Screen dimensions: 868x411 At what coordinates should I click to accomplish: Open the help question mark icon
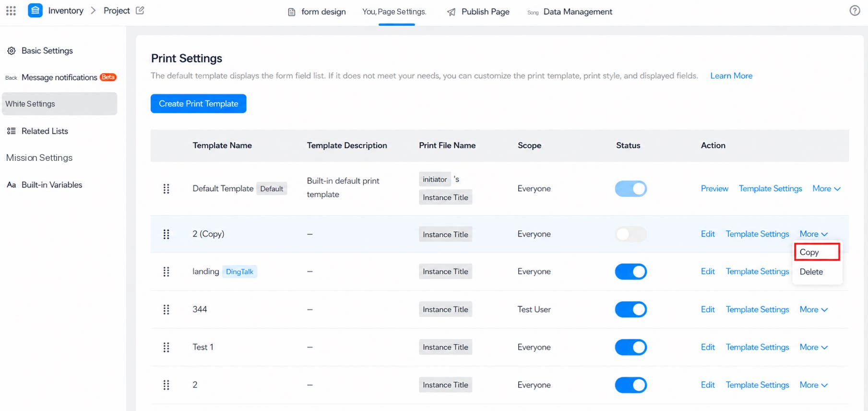coord(855,11)
